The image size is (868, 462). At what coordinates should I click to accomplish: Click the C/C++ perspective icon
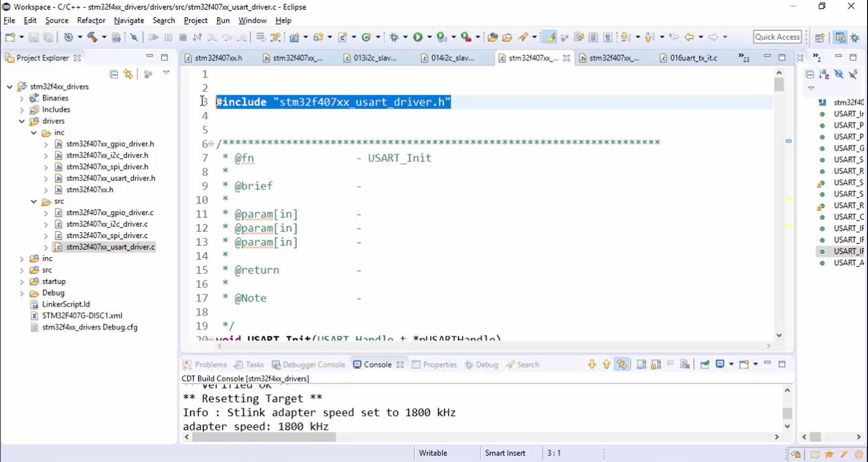pos(840,37)
